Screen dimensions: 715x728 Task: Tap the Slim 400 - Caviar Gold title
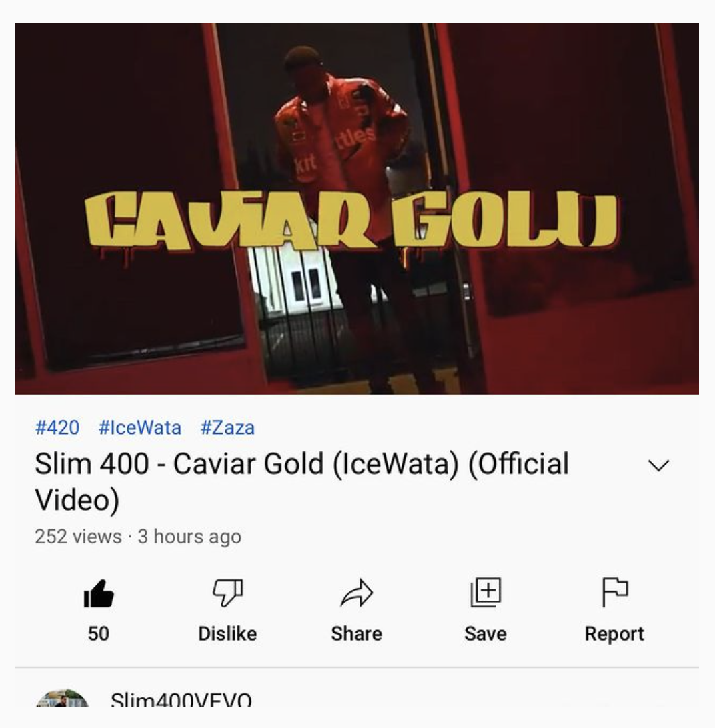click(302, 481)
